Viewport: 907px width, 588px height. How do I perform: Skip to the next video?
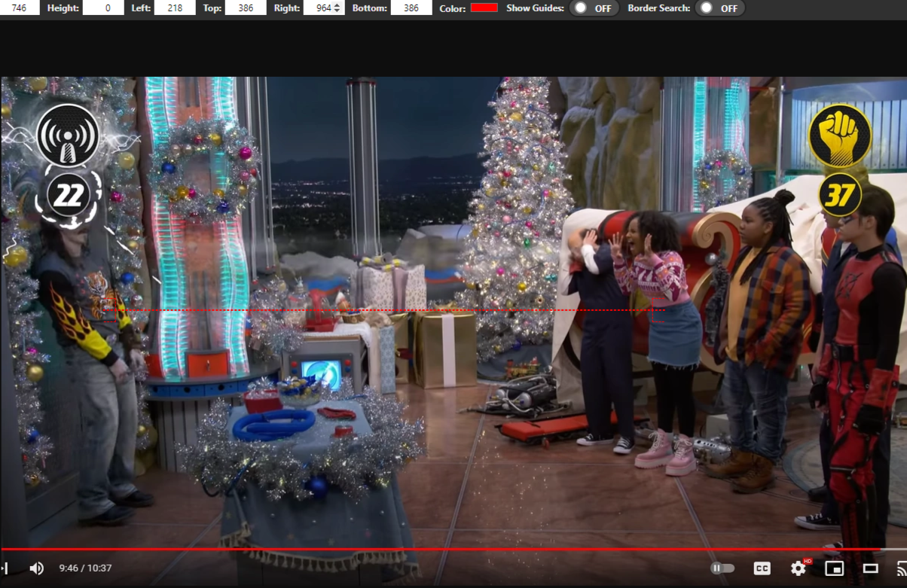point(4,568)
